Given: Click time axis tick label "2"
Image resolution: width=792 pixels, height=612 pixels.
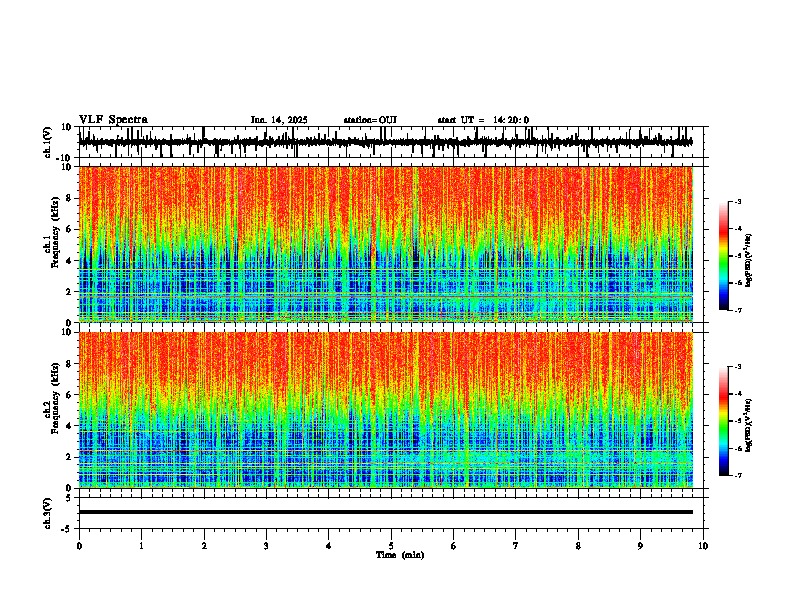Looking at the screenshot, I should pos(204,546).
